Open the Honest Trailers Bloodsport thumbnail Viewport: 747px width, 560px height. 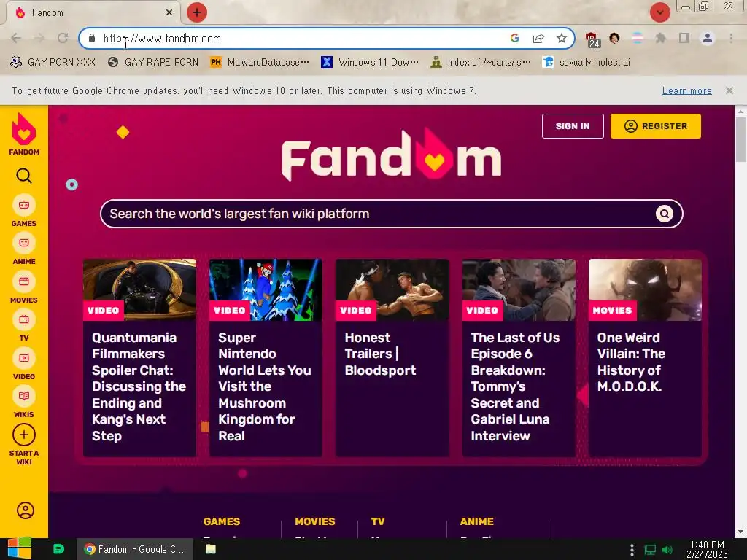392,289
